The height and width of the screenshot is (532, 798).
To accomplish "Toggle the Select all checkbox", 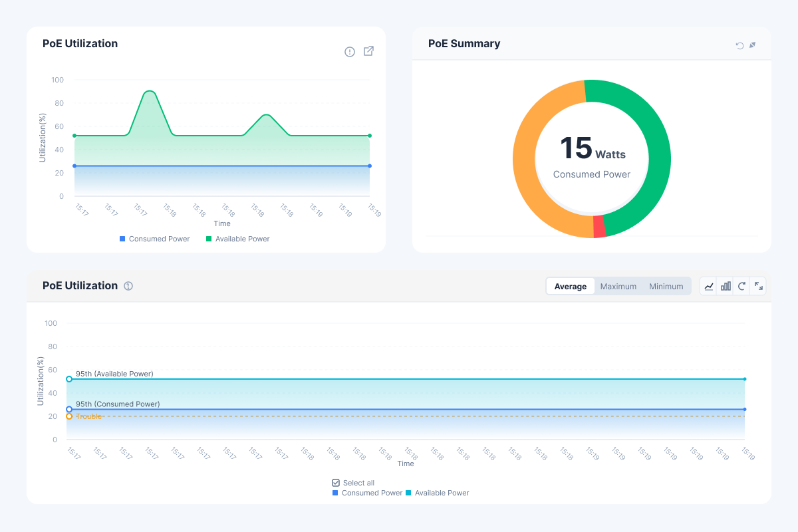I will pos(336,483).
